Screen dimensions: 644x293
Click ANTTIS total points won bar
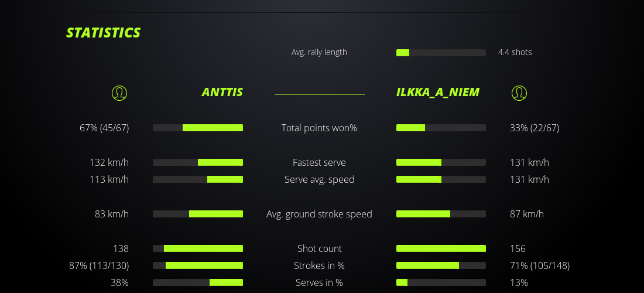click(198, 128)
